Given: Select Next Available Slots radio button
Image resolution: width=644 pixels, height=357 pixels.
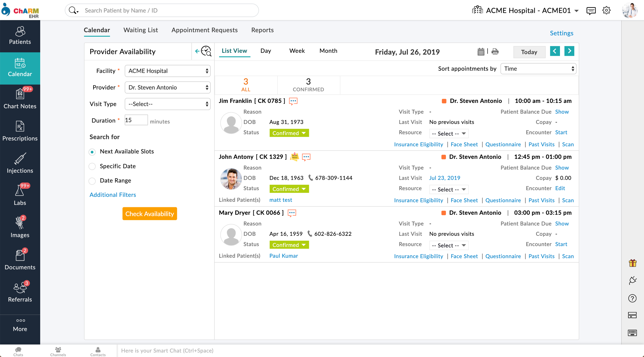Looking at the screenshot, I should tap(92, 152).
